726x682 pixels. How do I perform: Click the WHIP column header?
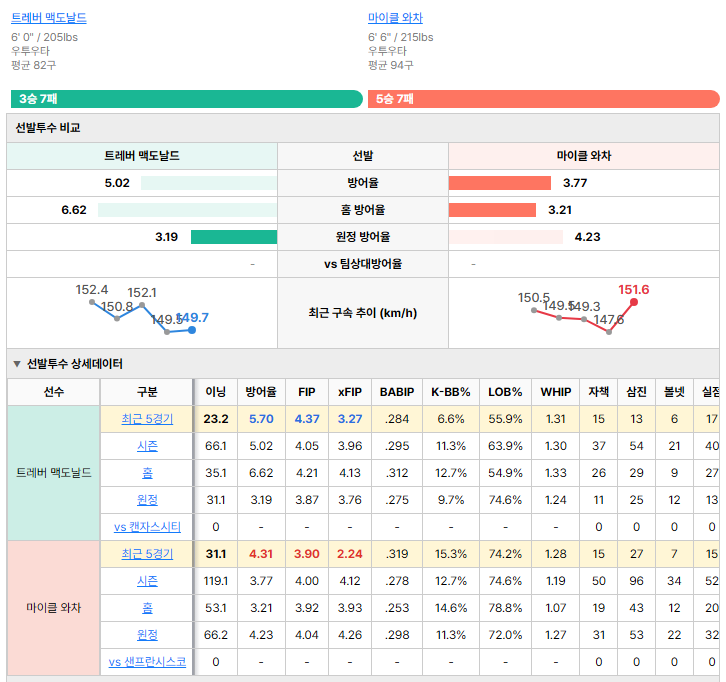point(556,392)
